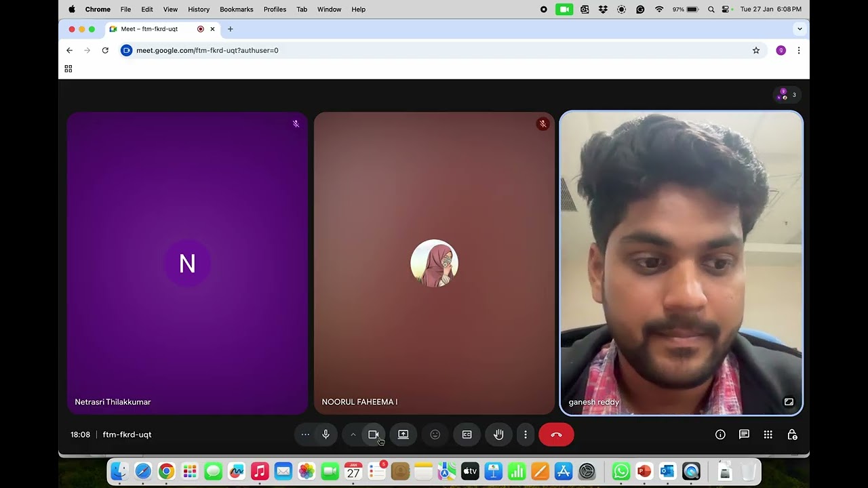Click the 18:08 meeting clock text
This screenshot has width=868, height=488.
tap(80, 434)
